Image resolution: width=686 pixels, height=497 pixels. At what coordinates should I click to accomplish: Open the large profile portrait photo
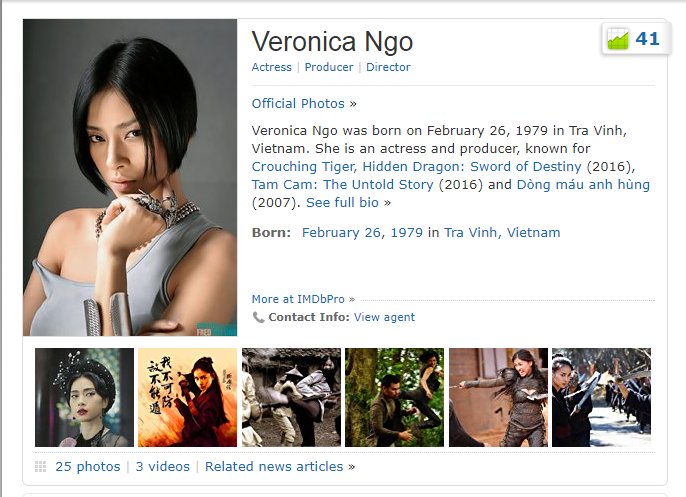point(130,178)
